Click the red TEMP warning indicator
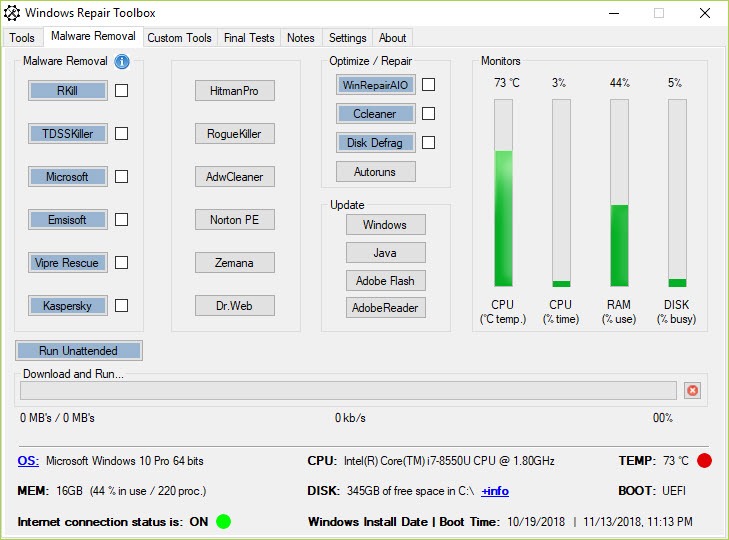 pyautogui.click(x=704, y=460)
